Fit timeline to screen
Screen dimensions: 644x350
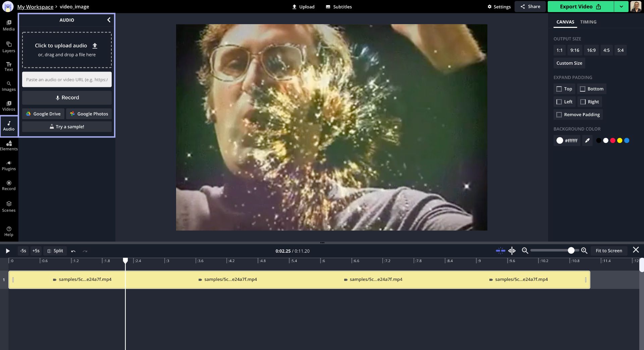coord(609,251)
